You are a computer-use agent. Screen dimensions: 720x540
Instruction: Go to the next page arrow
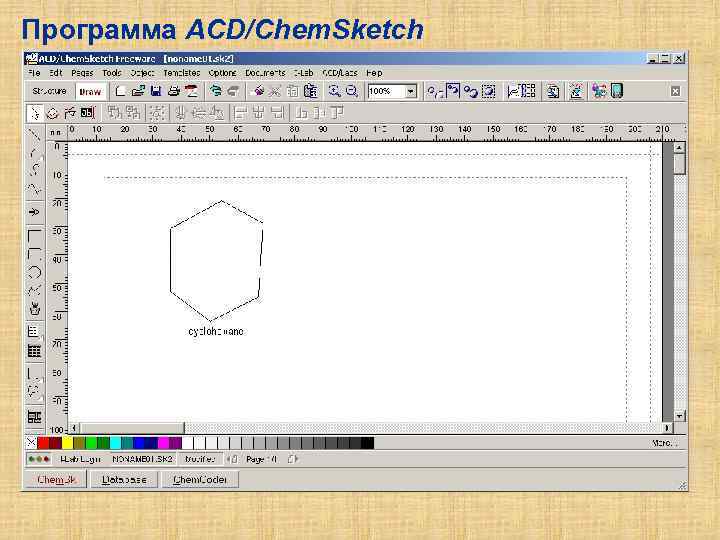292,459
